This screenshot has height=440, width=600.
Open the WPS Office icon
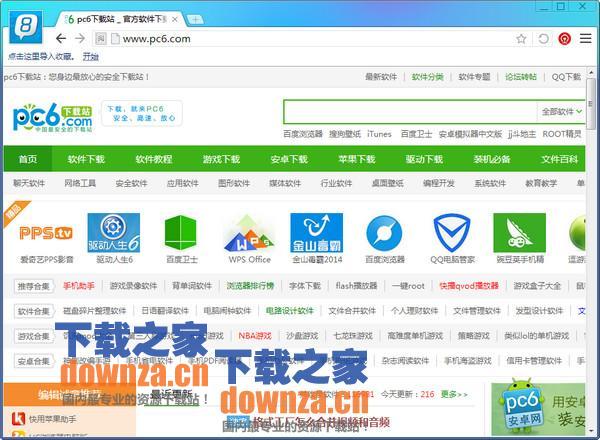point(249,233)
